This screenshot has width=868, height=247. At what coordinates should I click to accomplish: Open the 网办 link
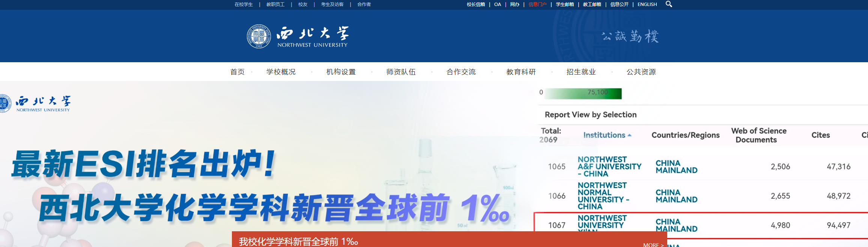[515, 4]
